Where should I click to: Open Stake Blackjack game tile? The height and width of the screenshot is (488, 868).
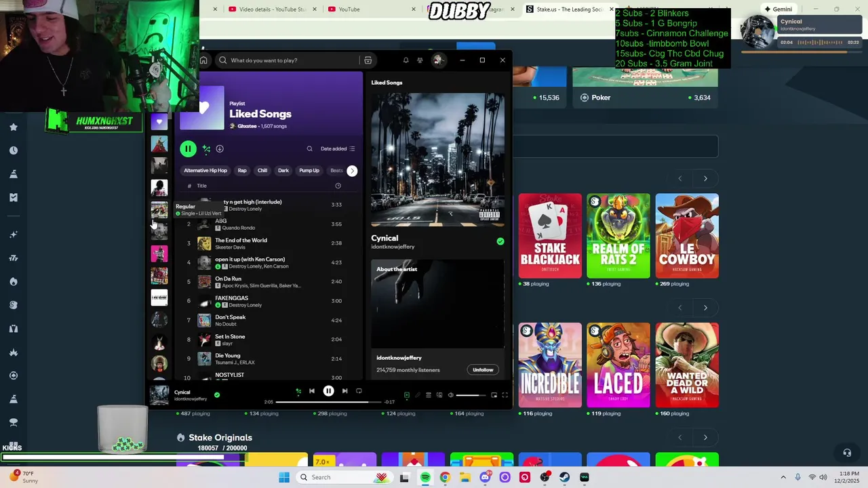[x=550, y=236]
